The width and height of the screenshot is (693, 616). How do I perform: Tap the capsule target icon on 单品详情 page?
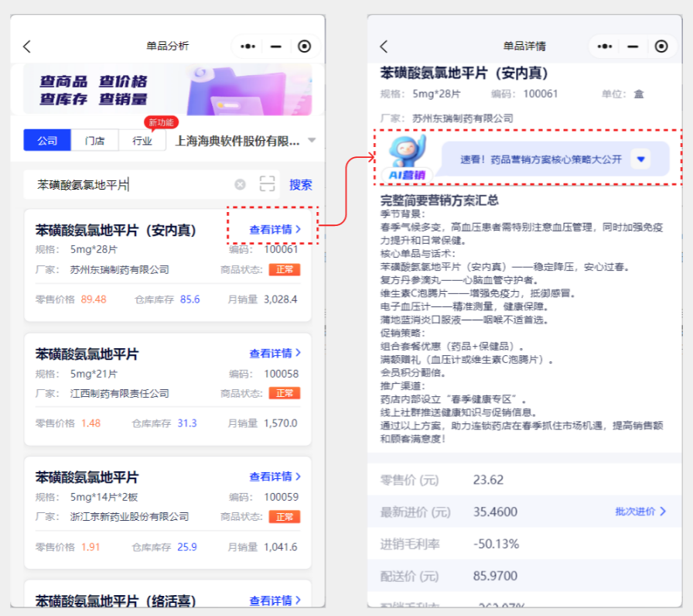point(661,46)
